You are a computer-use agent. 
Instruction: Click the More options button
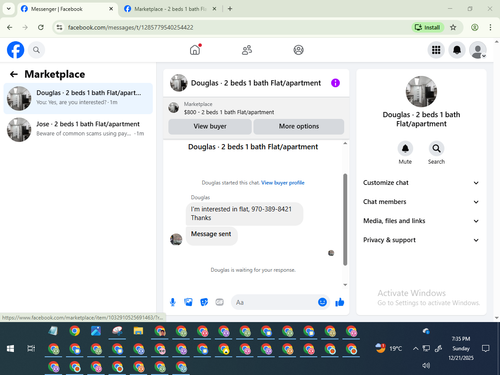[299, 126]
